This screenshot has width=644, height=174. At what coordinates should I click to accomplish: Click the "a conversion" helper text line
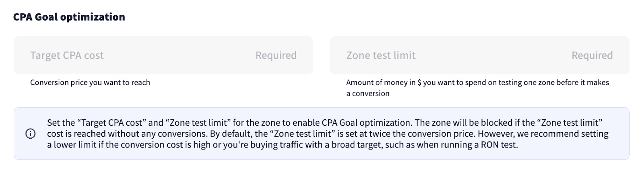(368, 94)
